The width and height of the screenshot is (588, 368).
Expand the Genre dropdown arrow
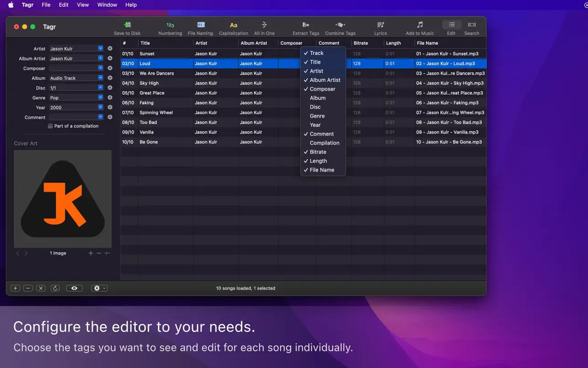pos(101,97)
